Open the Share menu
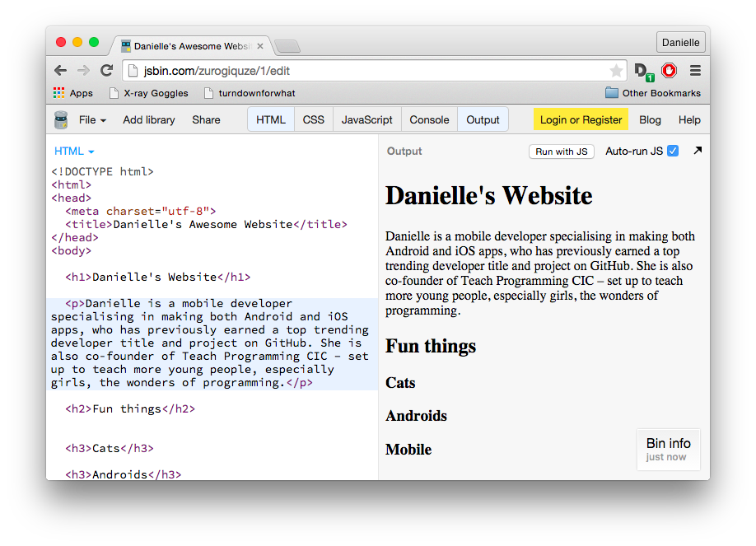Viewport: 756px width, 546px height. pos(207,120)
